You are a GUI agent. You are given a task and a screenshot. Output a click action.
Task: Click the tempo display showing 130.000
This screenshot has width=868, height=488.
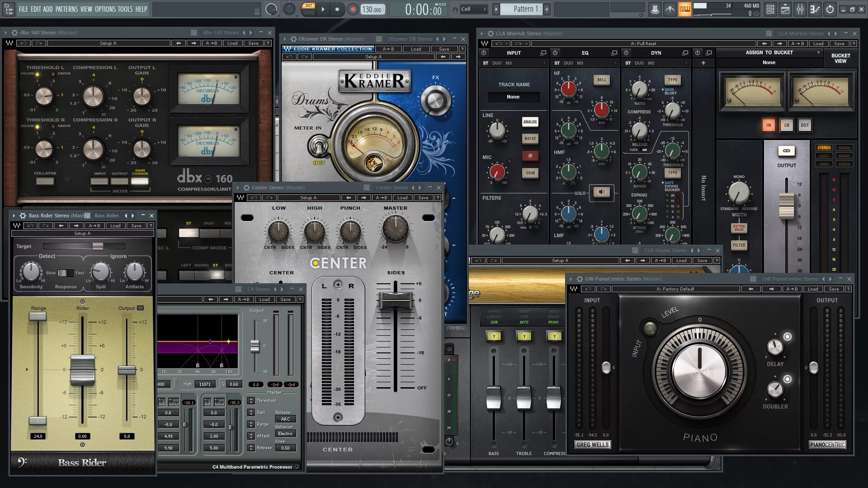(372, 8)
